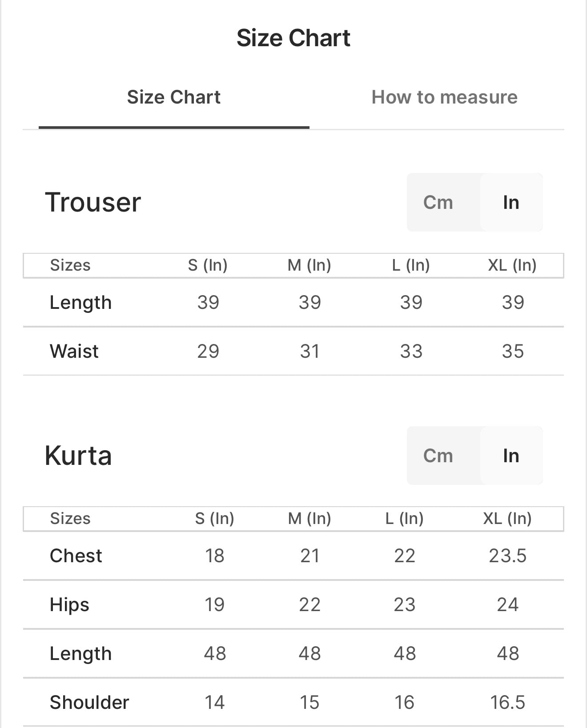Image resolution: width=587 pixels, height=728 pixels.
Task: Switch to the How to measure tab
Action: pyautogui.click(x=444, y=97)
